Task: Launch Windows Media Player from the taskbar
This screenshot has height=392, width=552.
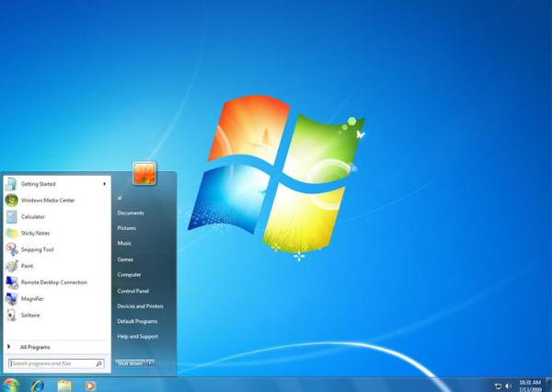Action: (x=90, y=386)
